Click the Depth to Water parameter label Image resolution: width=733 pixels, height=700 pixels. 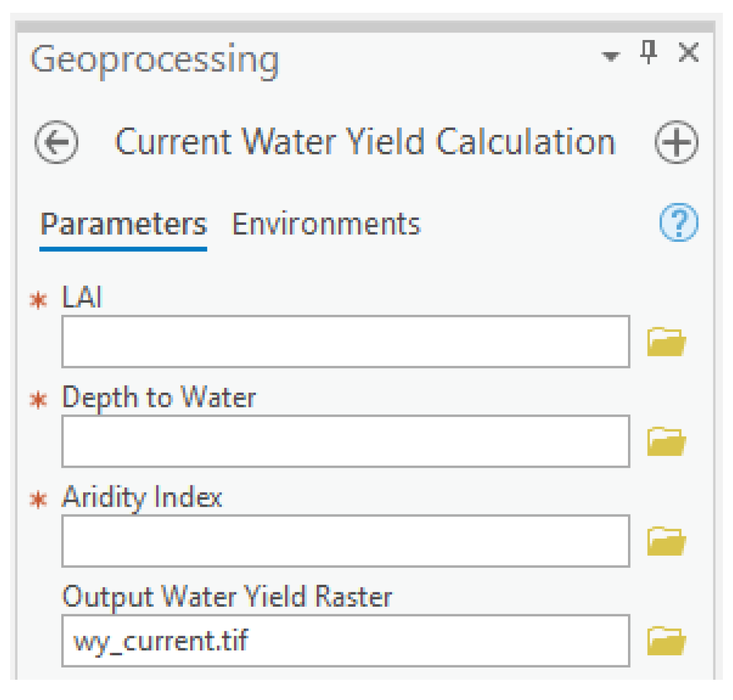159,397
